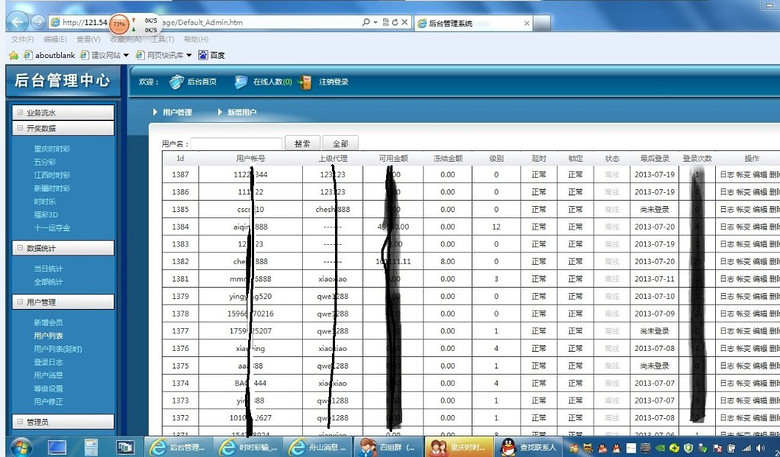Click the 注销登录 logout icon

tap(306, 82)
